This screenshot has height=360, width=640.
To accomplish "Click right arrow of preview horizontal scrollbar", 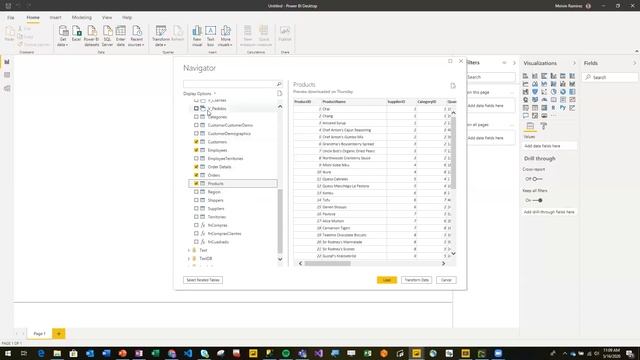I will (x=443, y=264).
